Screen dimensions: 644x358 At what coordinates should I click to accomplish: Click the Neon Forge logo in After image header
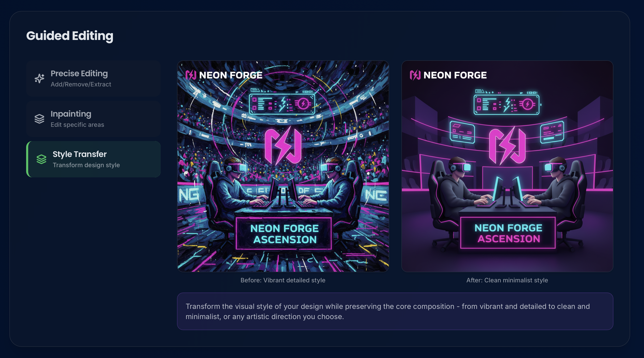click(x=448, y=75)
